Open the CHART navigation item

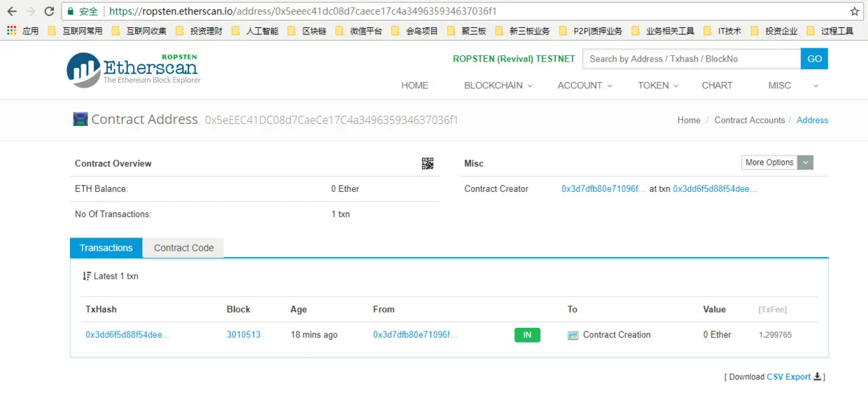[717, 85]
